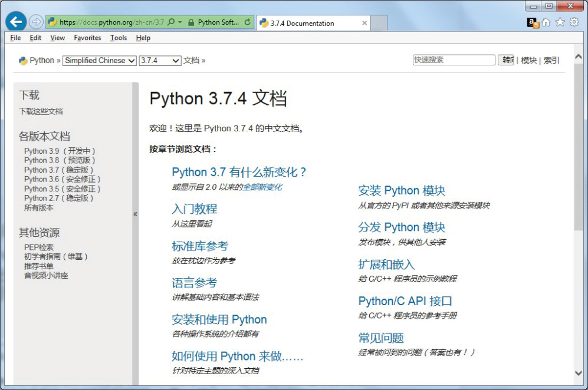Open 初学者指南（维基）link
The height and width of the screenshot is (390, 588).
click(x=56, y=257)
